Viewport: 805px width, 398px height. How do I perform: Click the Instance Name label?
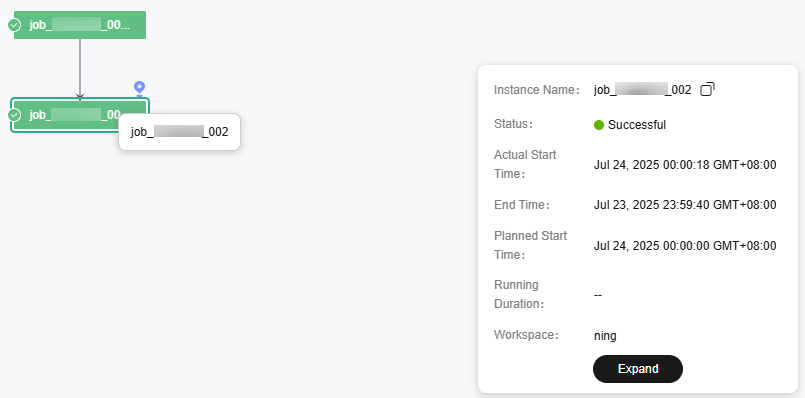click(x=536, y=90)
